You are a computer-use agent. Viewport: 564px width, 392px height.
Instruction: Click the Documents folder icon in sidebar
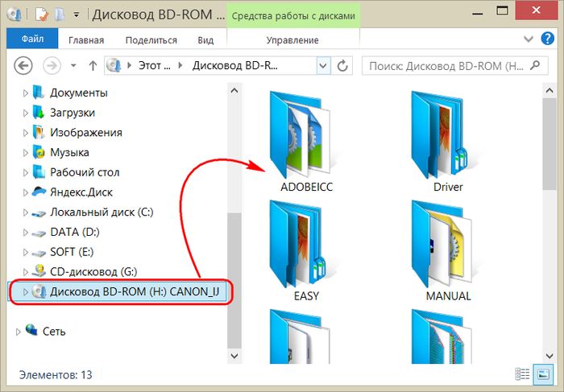click(x=38, y=93)
